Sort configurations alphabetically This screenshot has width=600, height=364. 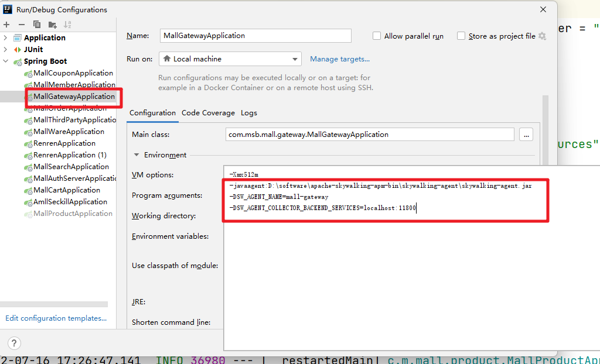[67, 25]
